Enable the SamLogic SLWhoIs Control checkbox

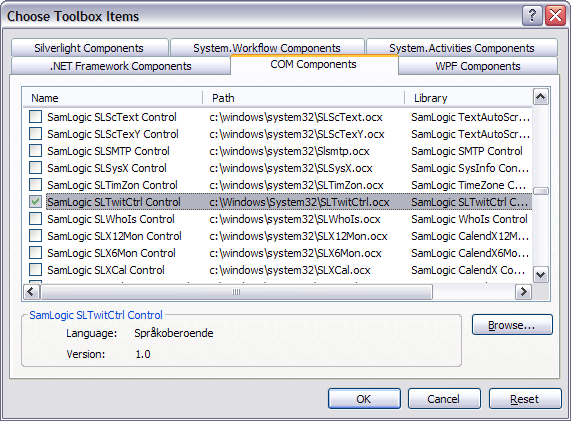(x=35, y=219)
